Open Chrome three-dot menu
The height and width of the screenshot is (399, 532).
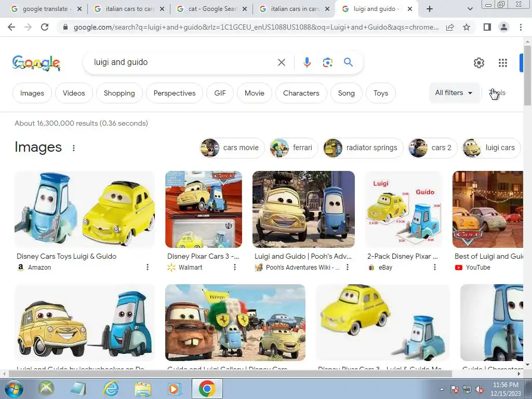pyautogui.click(x=521, y=27)
